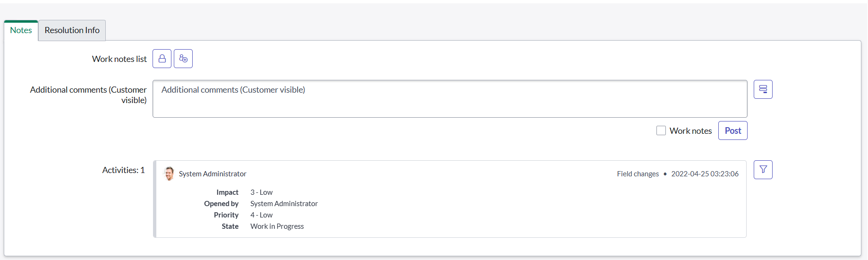
Task: Switch to the Resolution Info tab
Action: [x=72, y=30]
